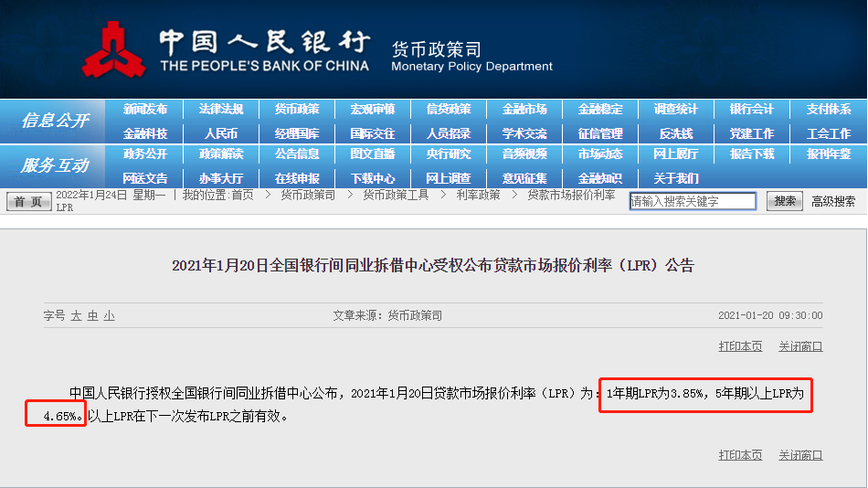Open 征信管理 from the navigation

[x=600, y=133]
